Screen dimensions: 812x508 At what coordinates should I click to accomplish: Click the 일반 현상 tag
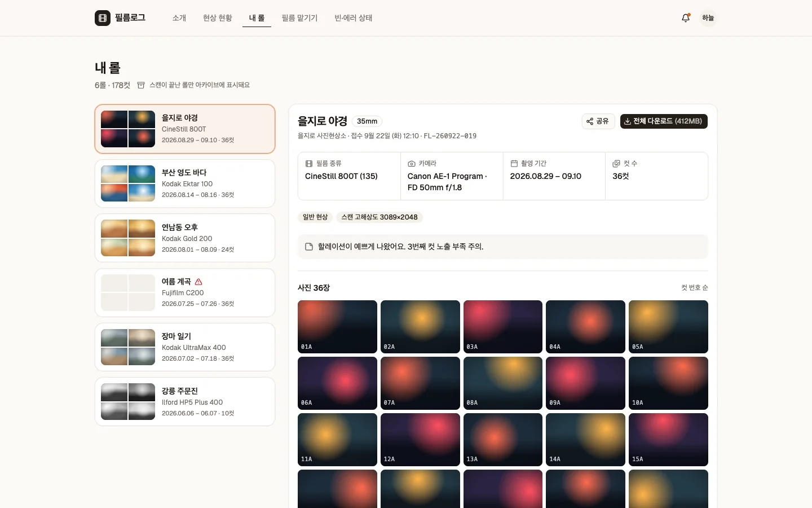click(x=315, y=217)
